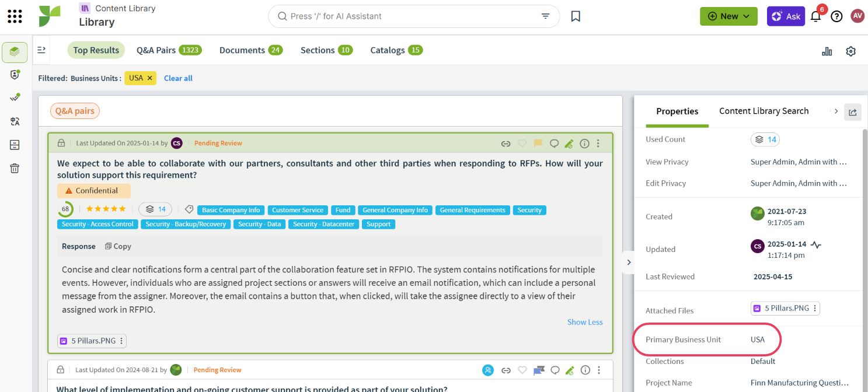Viewport: 868px width, 392px height.
Task: Open the library reports bar chart icon
Action: click(827, 51)
